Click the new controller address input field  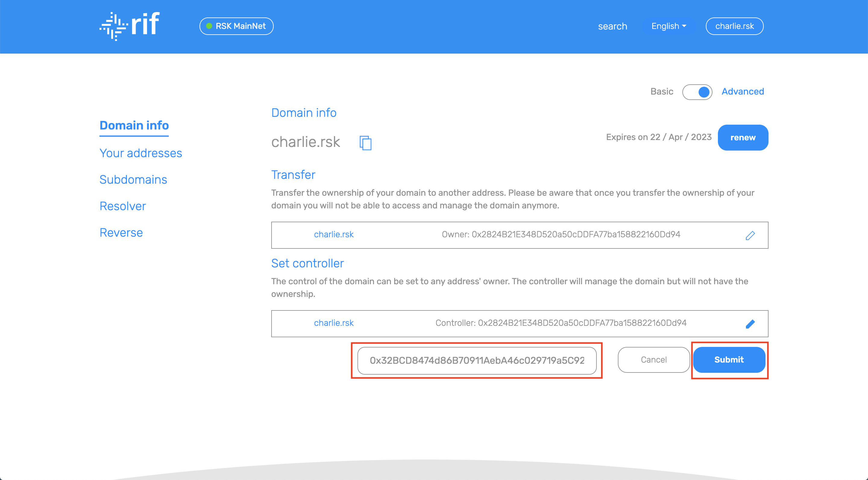coord(478,360)
